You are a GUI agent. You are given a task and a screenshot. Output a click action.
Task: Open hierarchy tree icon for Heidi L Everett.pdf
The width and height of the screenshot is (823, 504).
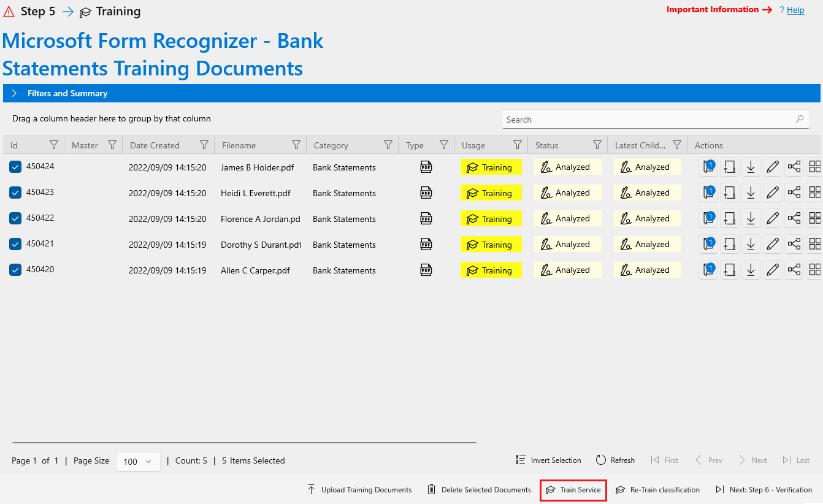point(794,193)
